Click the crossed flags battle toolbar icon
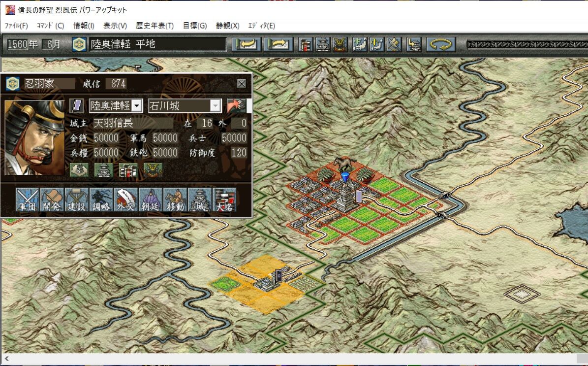Image resolution: width=588 pixels, height=366 pixels. click(394, 44)
